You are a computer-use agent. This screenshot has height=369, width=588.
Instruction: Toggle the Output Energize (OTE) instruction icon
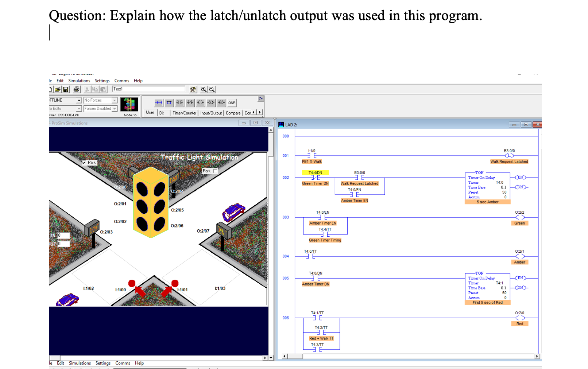click(200, 102)
